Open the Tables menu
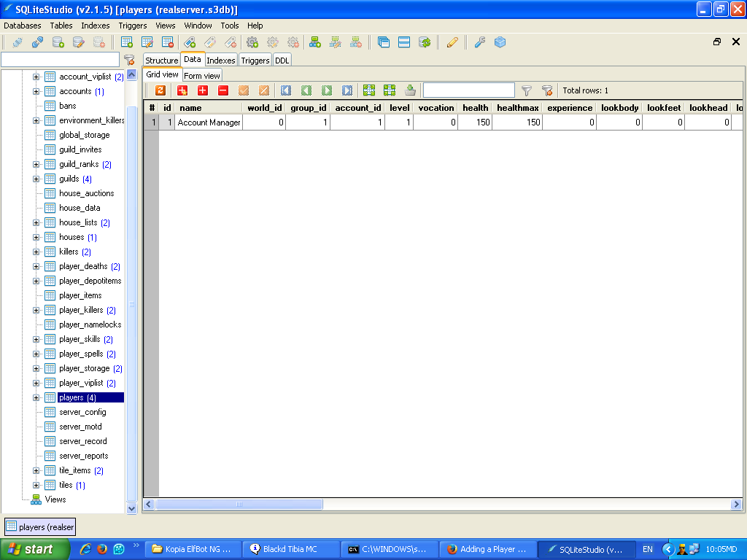The width and height of the screenshot is (747, 560). pos(61,26)
